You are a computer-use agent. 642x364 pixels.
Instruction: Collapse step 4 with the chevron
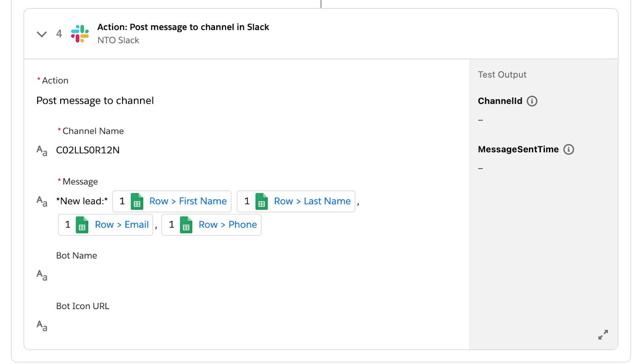[42, 34]
